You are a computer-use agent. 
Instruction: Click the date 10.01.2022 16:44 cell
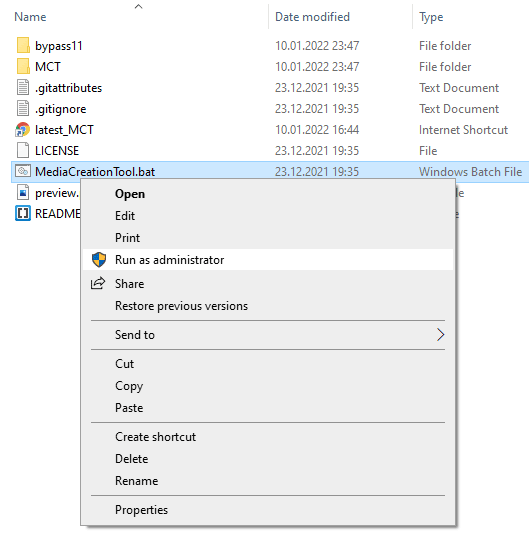click(317, 130)
